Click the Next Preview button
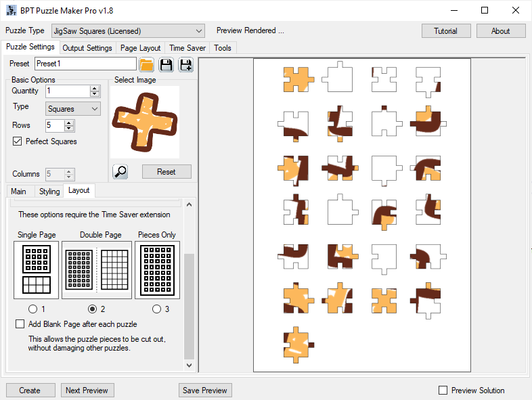Screen dimensions: 532x400 tap(87, 391)
